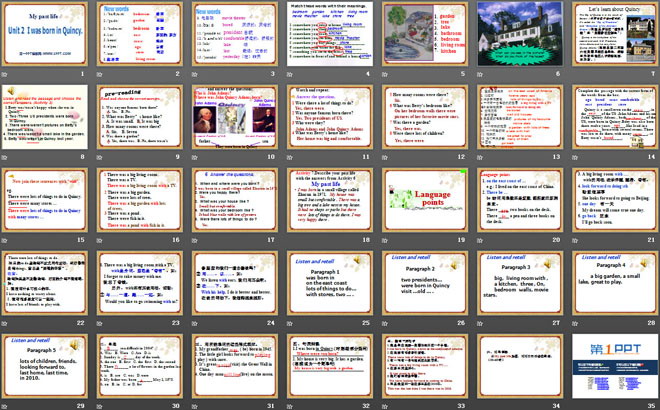Select slide 20 'on the east coast of' notes

tap(520, 200)
